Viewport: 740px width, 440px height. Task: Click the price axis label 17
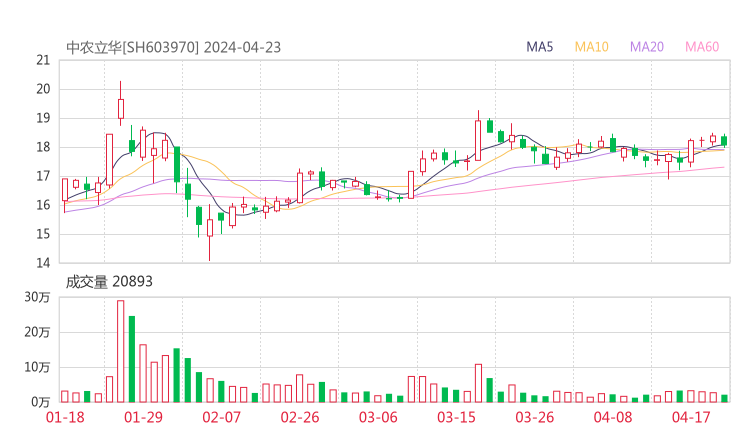[43, 176]
